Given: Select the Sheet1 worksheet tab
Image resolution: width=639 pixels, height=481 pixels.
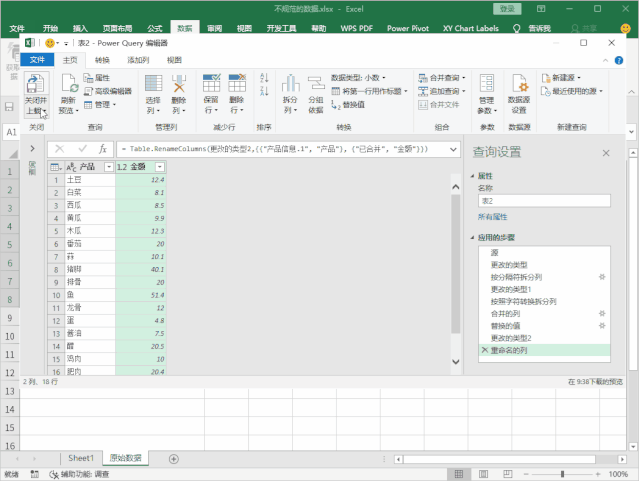Looking at the screenshot, I should [x=80, y=458].
